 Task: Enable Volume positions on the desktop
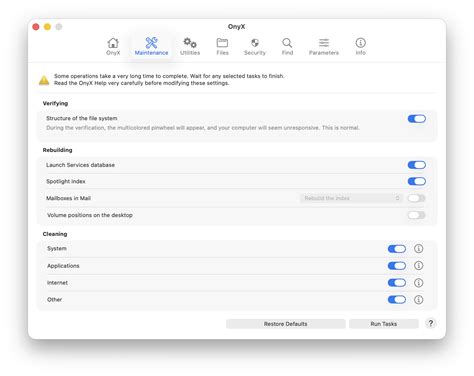click(x=417, y=215)
